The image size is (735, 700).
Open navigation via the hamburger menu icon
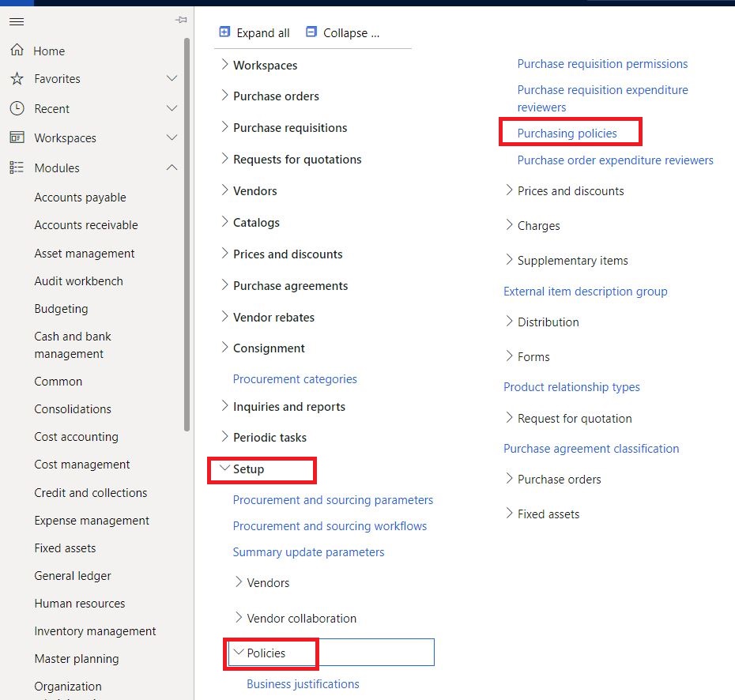(16, 21)
